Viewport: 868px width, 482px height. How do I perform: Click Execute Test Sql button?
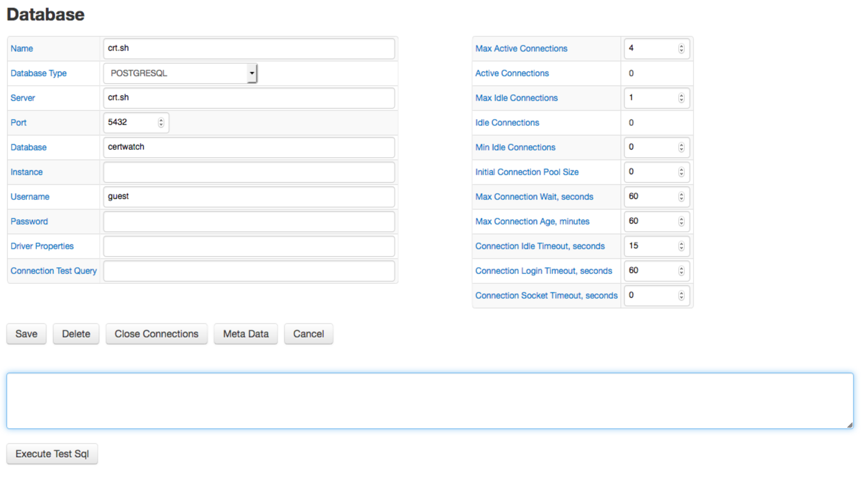pyautogui.click(x=52, y=454)
